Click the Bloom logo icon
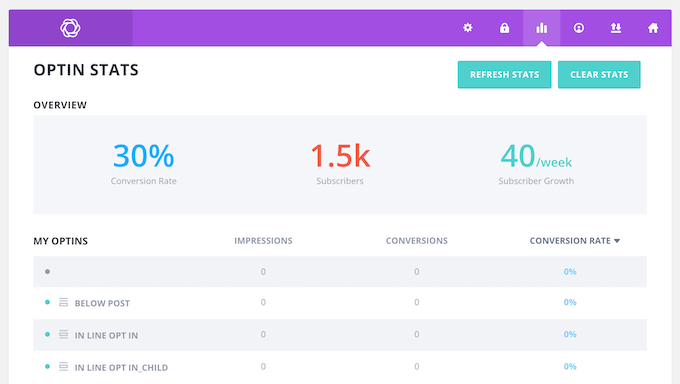 (70, 28)
